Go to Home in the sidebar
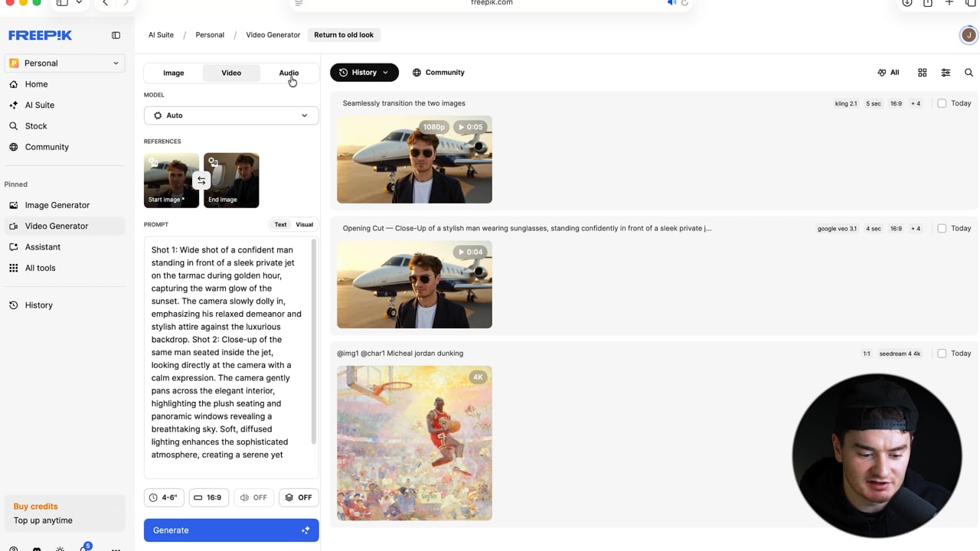 [36, 84]
